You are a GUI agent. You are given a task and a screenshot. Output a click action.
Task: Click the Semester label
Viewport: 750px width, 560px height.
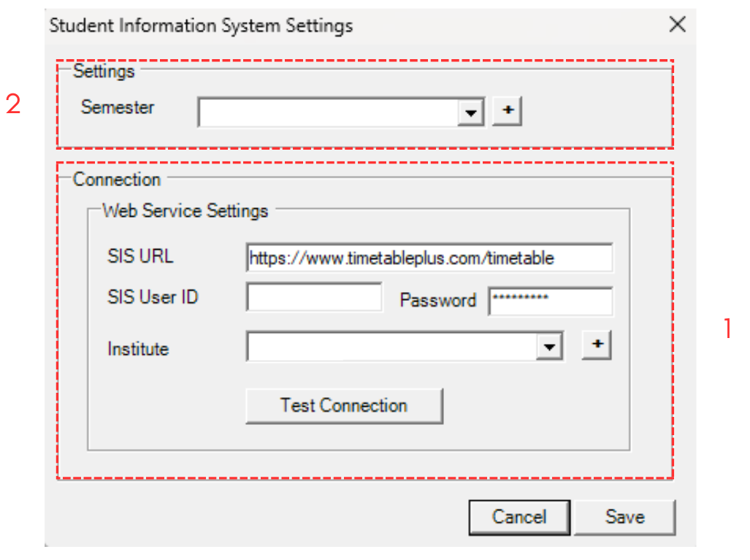coord(118,107)
